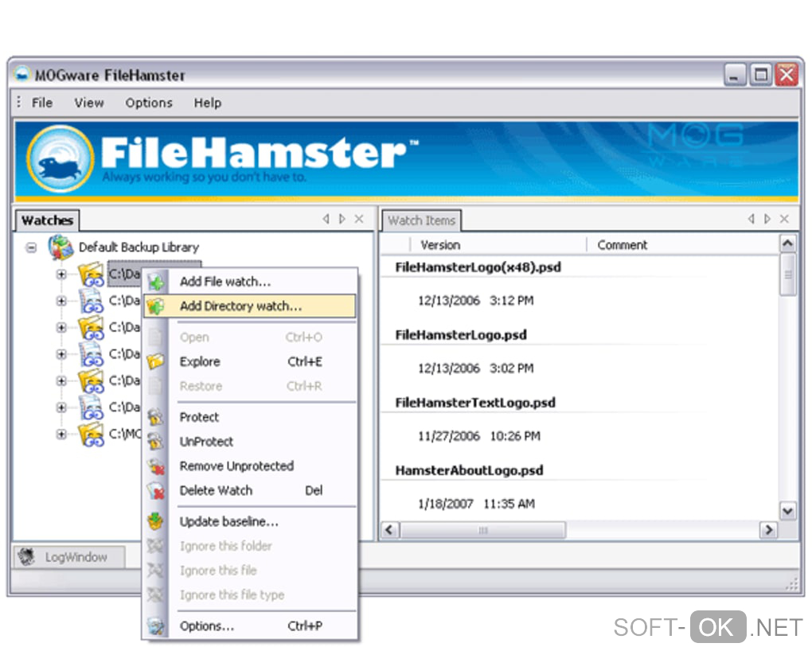This screenshot has width=812, height=647.
Task: Open the LogWindow tab
Action: click(x=68, y=557)
